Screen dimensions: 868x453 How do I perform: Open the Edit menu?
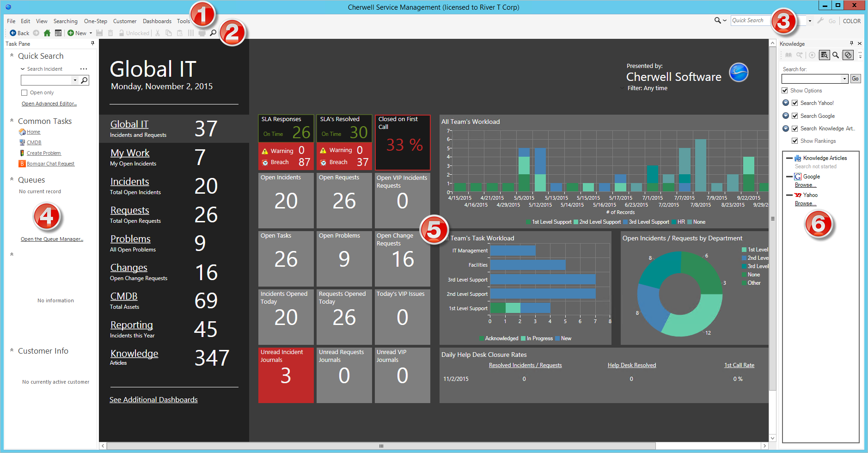pyautogui.click(x=25, y=21)
